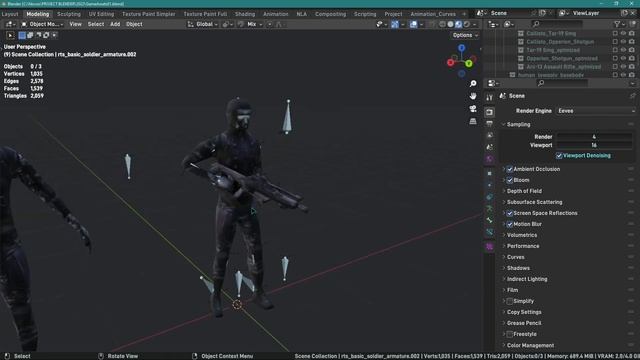Toggle the Show Overlays icon in header

click(x=413, y=24)
